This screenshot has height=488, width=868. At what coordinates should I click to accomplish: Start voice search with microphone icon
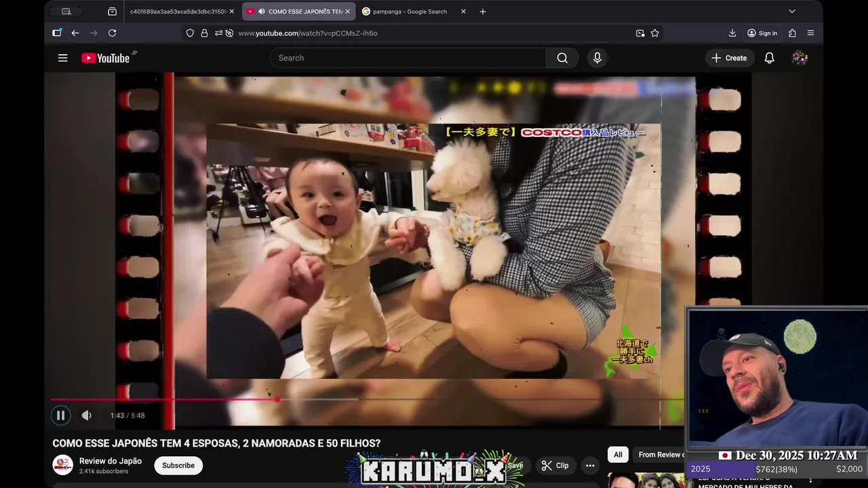coord(597,58)
